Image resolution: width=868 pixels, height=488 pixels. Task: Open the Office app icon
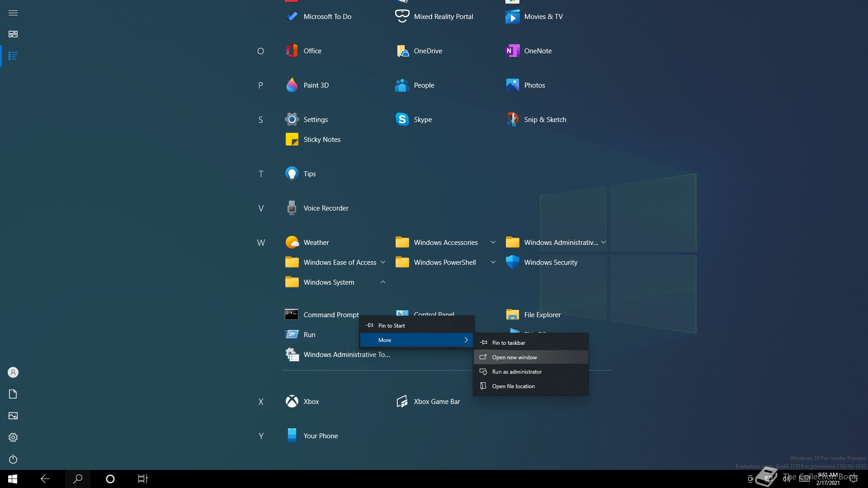pyautogui.click(x=292, y=51)
